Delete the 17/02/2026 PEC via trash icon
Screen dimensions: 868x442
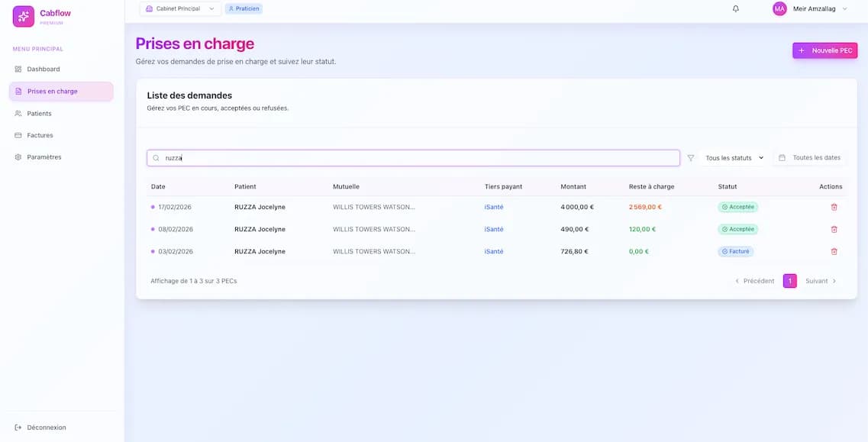834,207
